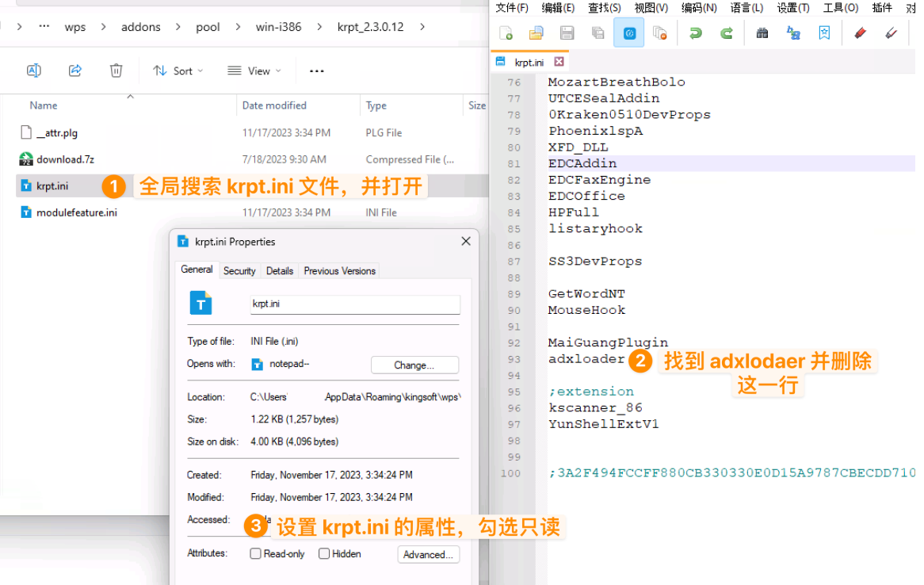Open a file using the toolbar folder icon

pyautogui.click(x=536, y=32)
